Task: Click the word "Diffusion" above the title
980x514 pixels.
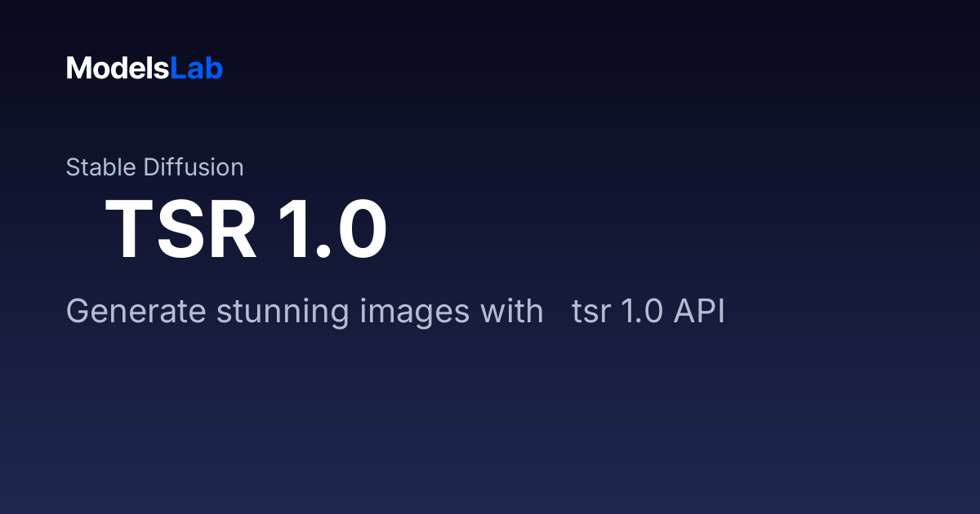Action: [x=194, y=167]
